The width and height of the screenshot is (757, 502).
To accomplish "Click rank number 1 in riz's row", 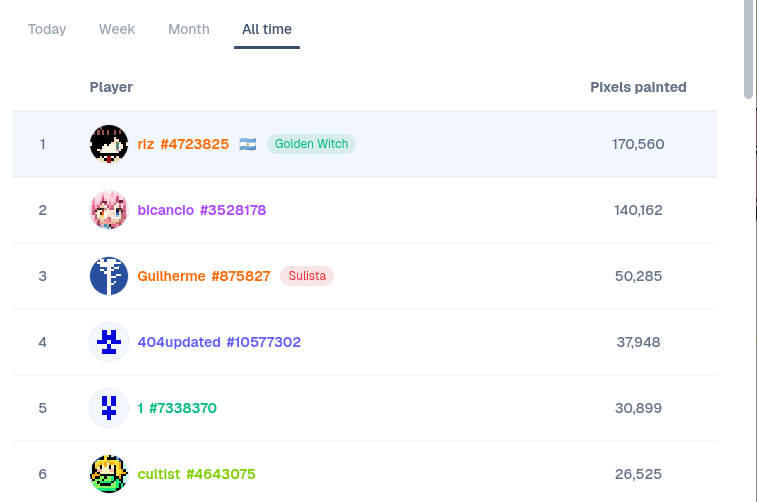I will coord(42,144).
